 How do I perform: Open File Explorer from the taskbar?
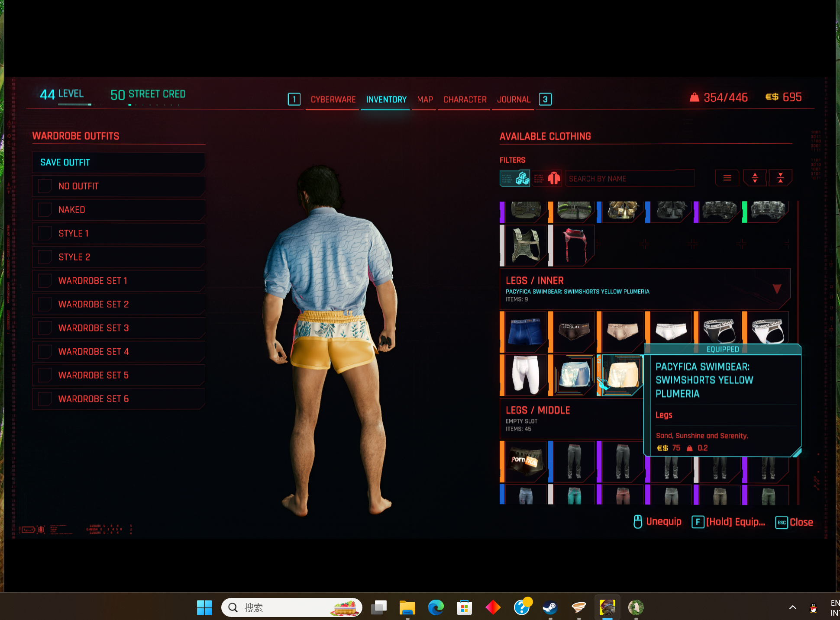[x=407, y=607]
